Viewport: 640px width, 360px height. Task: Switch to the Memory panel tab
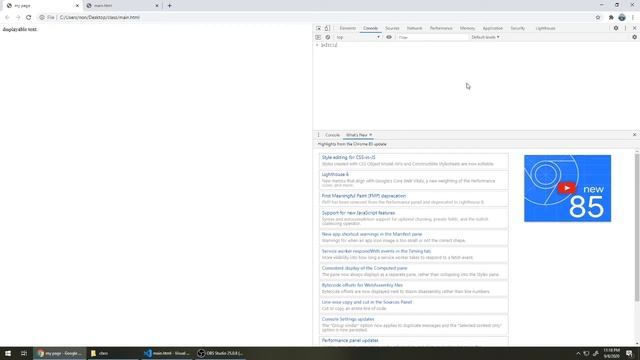[x=467, y=28]
